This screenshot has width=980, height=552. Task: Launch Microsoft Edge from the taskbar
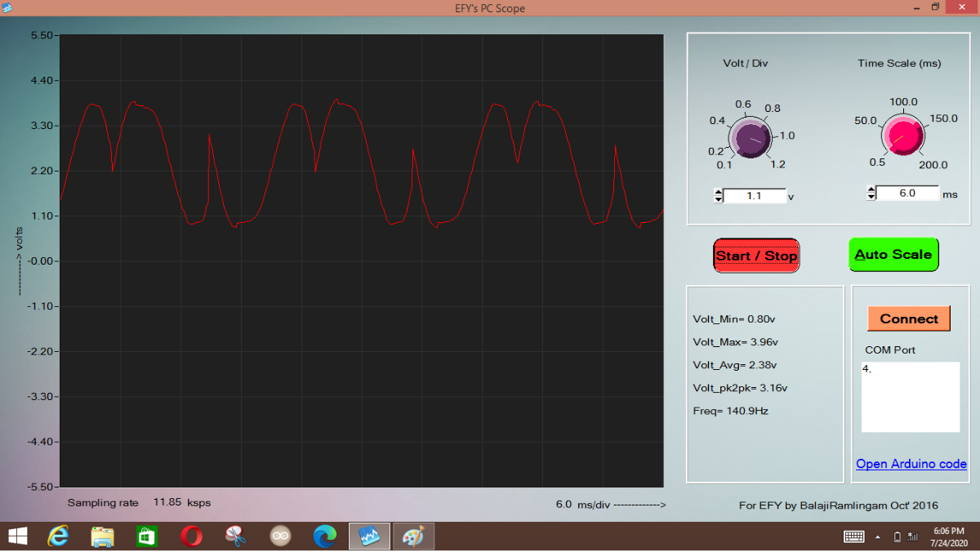(x=325, y=536)
